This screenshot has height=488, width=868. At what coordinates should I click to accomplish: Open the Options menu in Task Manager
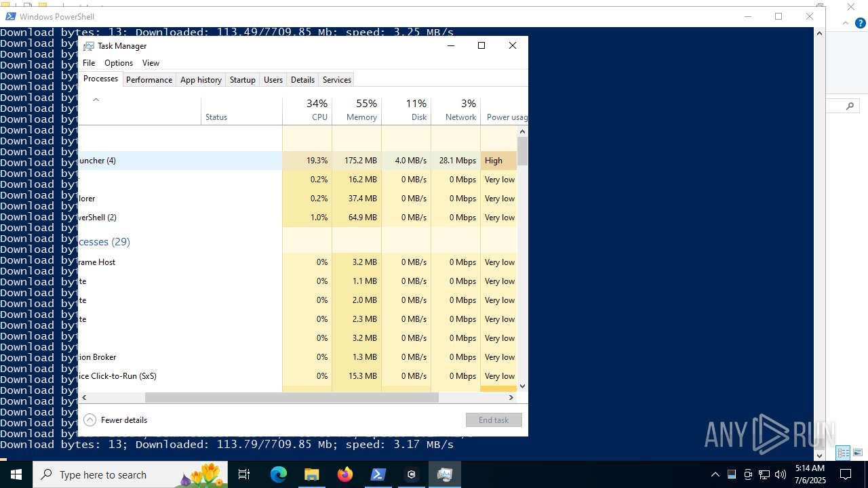(x=119, y=63)
